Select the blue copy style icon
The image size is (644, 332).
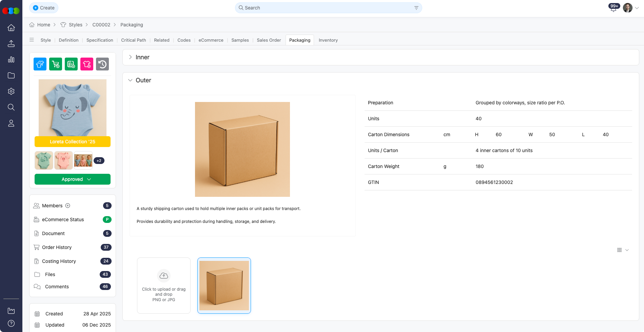click(x=40, y=64)
